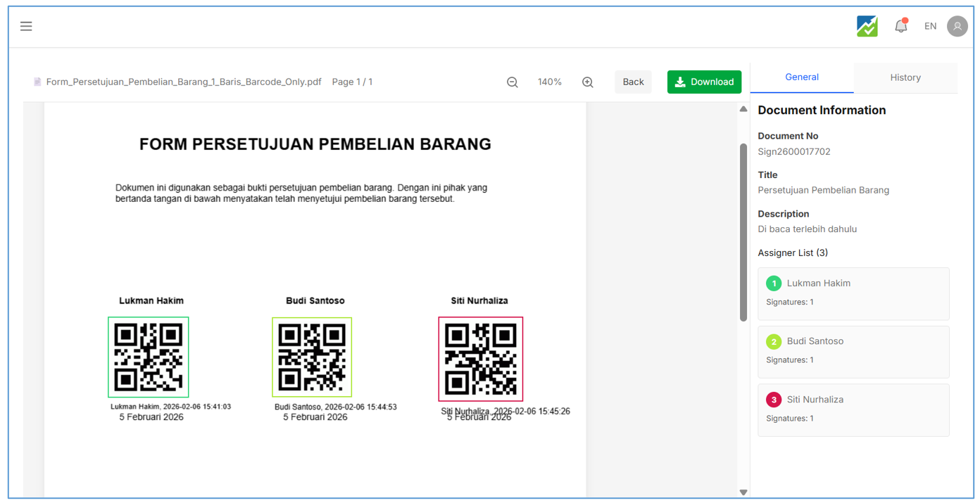
Task: Click the zoom out magnifier icon
Action: coord(513,82)
